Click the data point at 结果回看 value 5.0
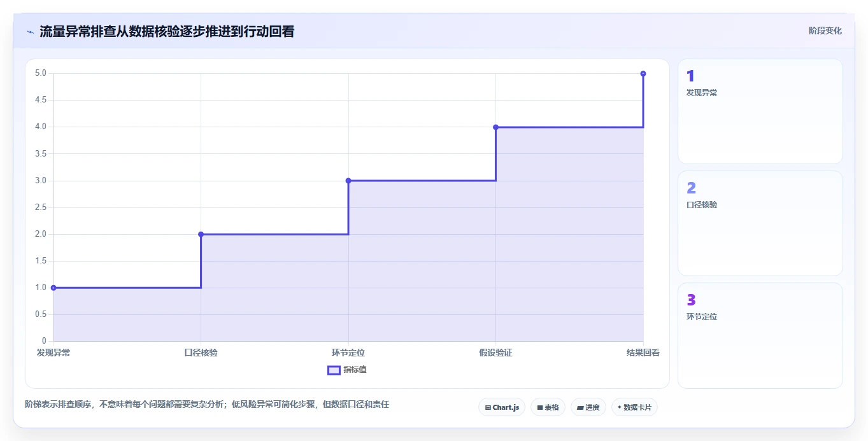This screenshot has width=868, height=441. click(x=643, y=74)
